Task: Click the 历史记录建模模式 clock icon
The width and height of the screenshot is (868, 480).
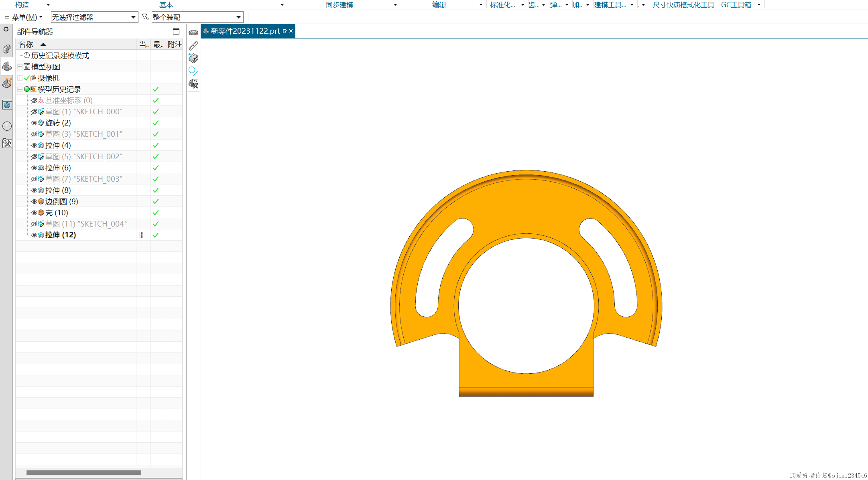Action: 26,55
